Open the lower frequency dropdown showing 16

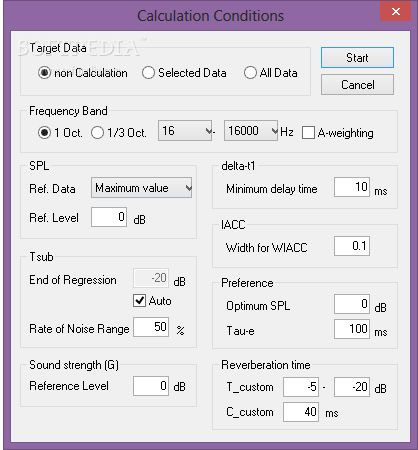pos(185,131)
